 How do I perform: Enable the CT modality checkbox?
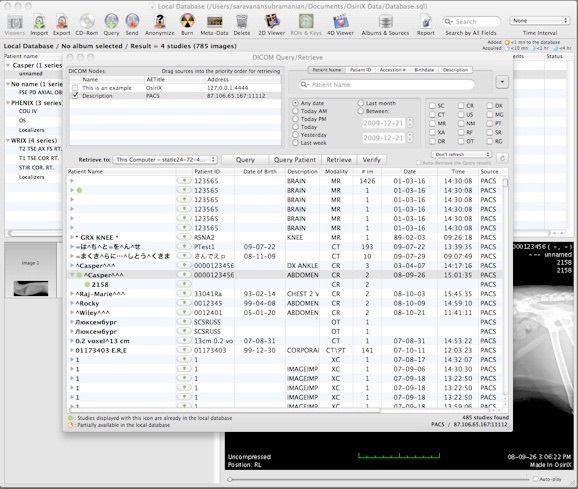click(432, 115)
